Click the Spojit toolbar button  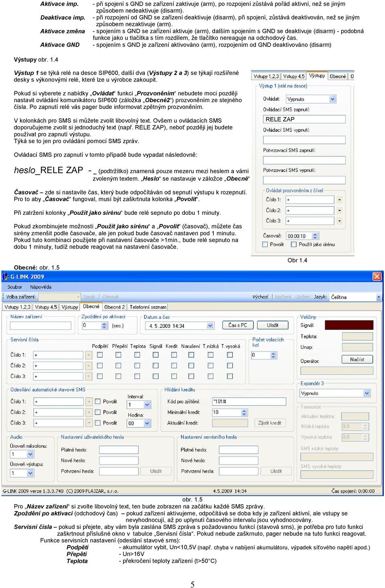pyautogui.click(x=89, y=297)
